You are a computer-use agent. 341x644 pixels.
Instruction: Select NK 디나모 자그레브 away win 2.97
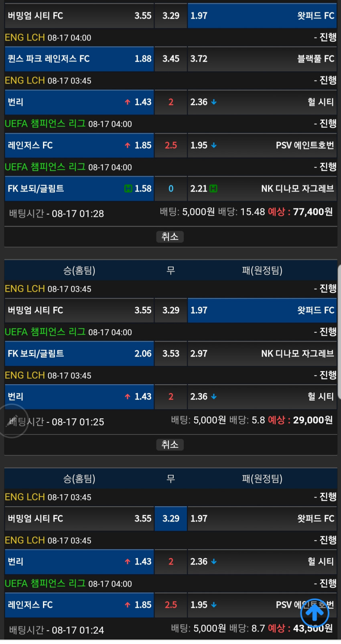262,353
